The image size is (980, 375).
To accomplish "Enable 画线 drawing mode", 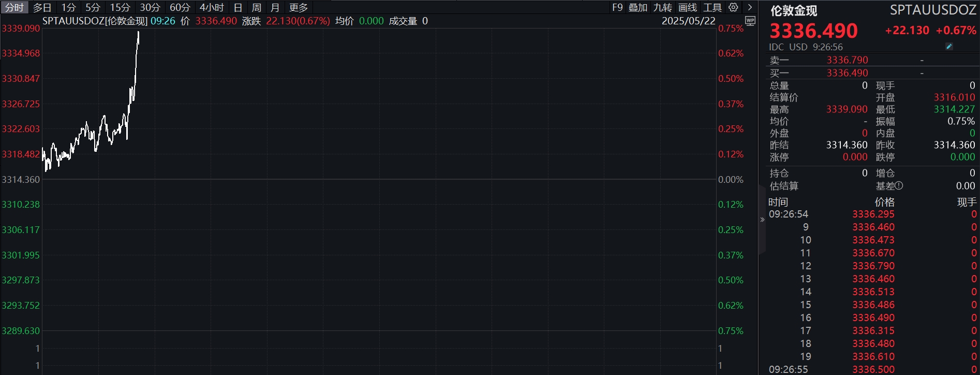I will point(688,7).
